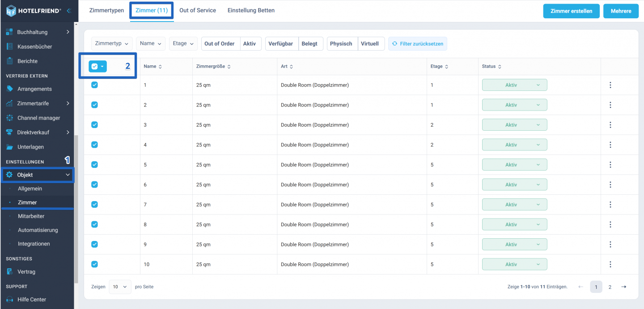Image resolution: width=644 pixels, height=309 pixels.
Task: Open three-dot menu for room 2
Action: (x=610, y=105)
